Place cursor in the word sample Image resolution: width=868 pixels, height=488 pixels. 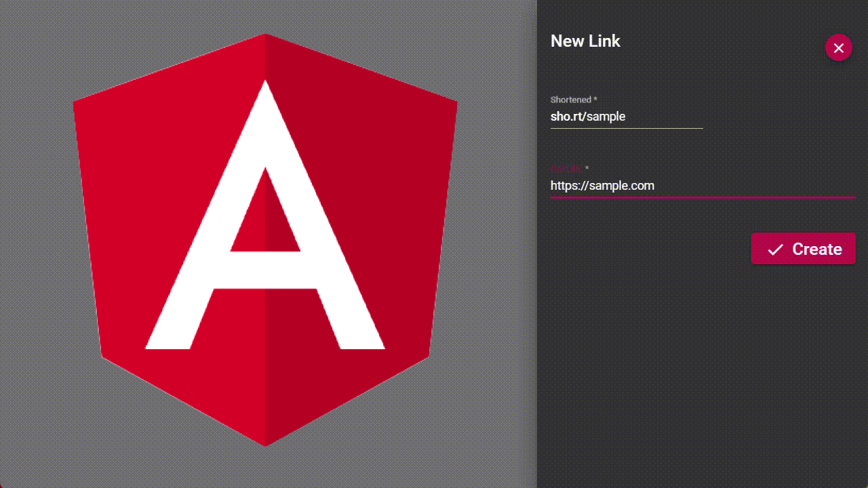[x=606, y=117]
